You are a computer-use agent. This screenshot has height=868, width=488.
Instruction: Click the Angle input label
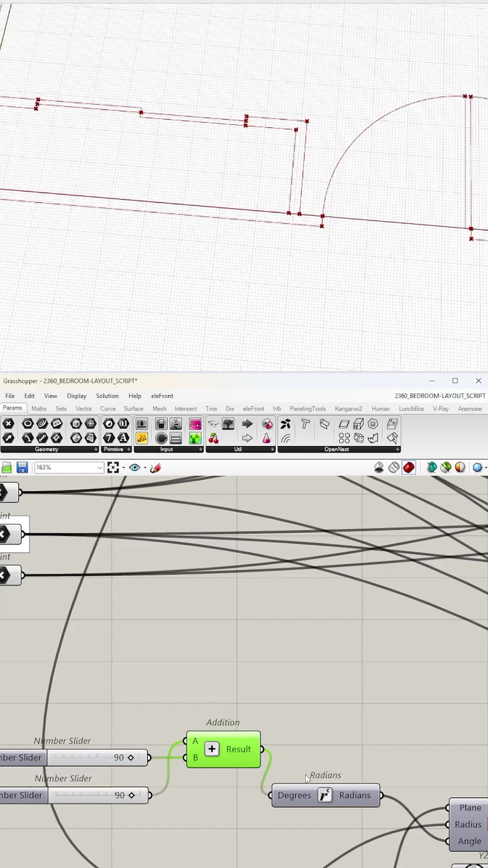click(469, 841)
